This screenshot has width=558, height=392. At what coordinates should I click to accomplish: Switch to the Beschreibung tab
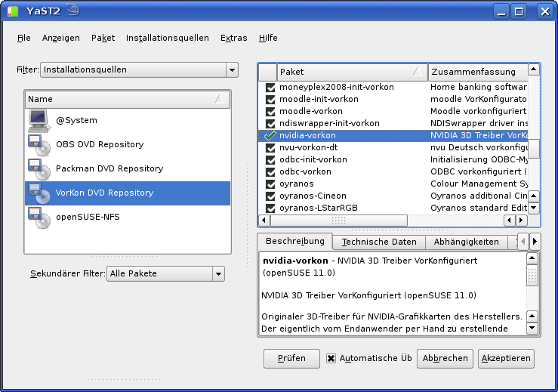295,242
